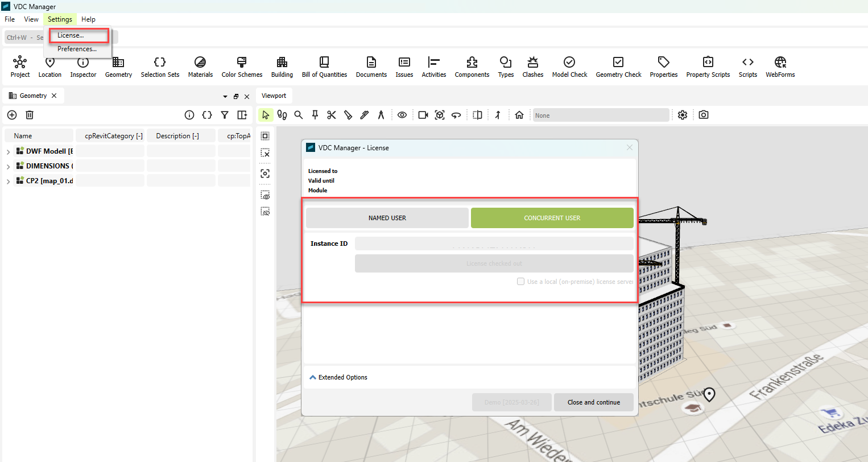Open the Model Check tool
The height and width of the screenshot is (462, 868).
click(569, 67)
